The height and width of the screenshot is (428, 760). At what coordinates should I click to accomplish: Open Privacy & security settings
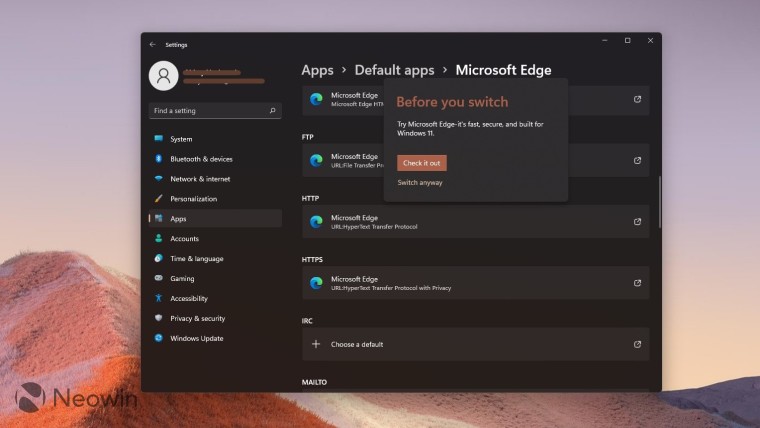coord(215,318)
